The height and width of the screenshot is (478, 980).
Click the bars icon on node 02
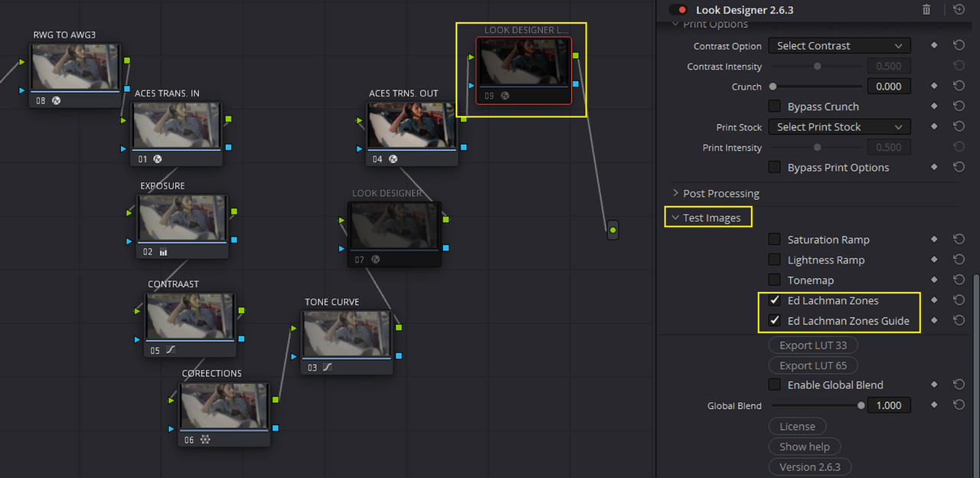tap(163, 251)
